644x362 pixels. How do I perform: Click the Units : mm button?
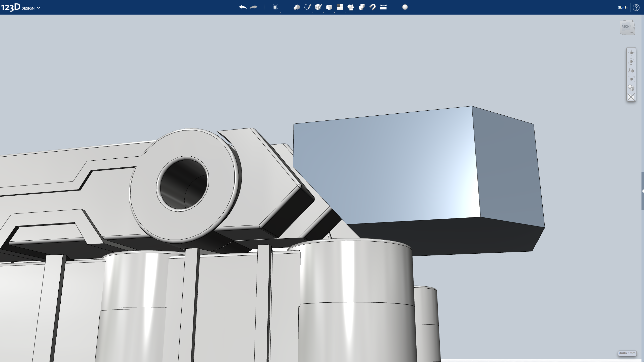pyautogui.click(x=627, y=353)
